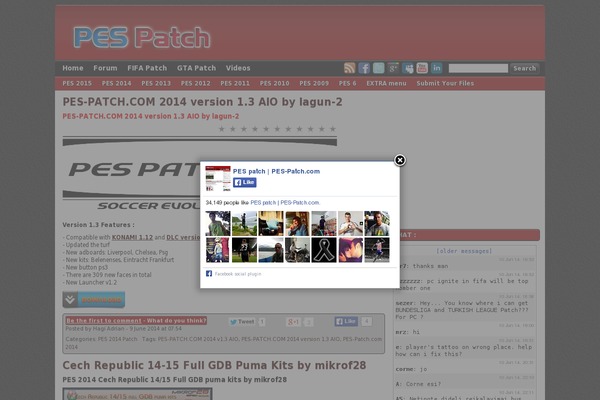This screenshot has width=600, height=400.
Task: Click the Tweet button under the article
Action: (242, 322)
